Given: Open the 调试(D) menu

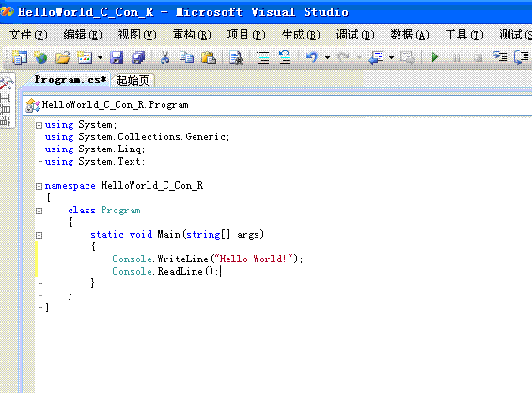Looking at the screenshot, I should tap(355, 35).
